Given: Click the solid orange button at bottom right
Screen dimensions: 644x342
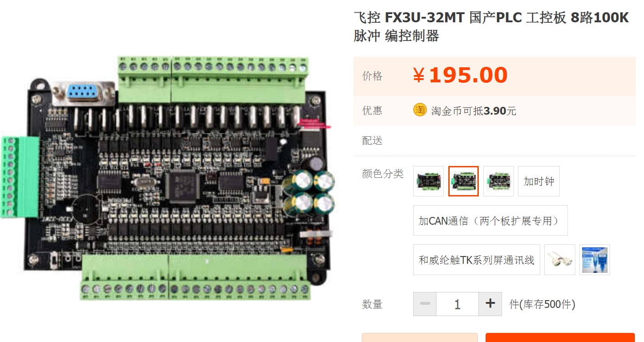Looking at the screenshot, I should point(560,337).
